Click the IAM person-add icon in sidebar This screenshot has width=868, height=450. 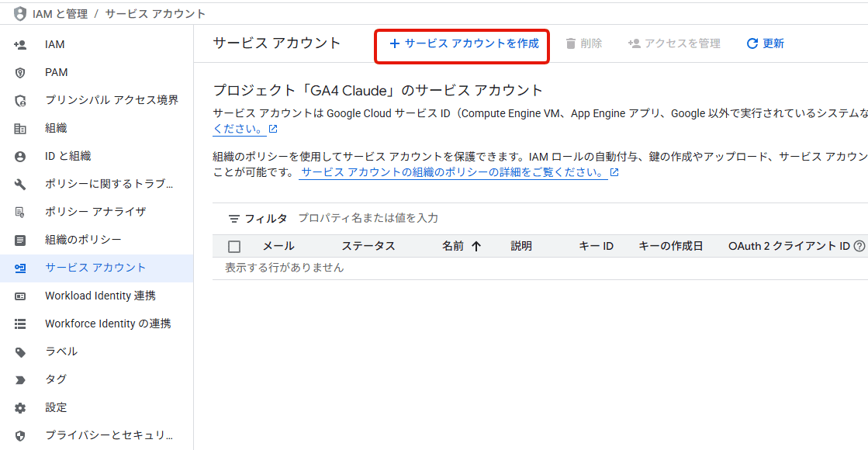pos(20,44)
